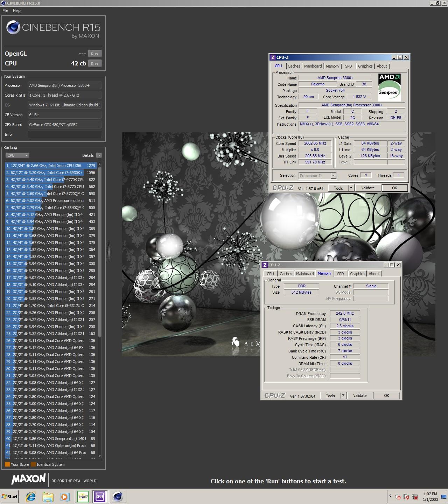
Task: Click the Core Speed value 2662.65 MHz
Action: click(315, 143)
